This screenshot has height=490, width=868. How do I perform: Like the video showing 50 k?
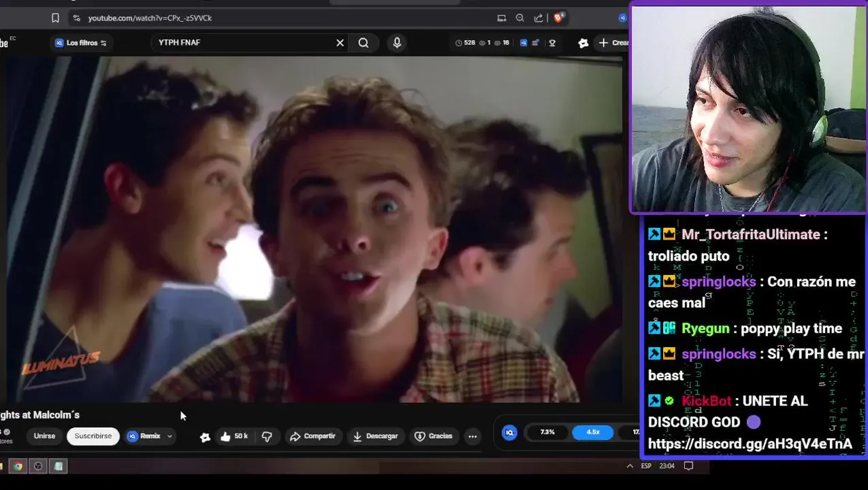point(234,436)
